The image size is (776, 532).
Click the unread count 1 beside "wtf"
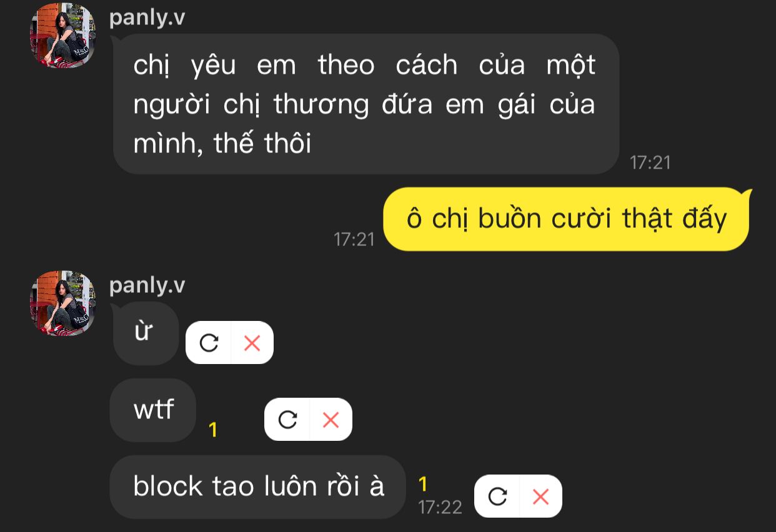pyautogui.click(x=213, y=430)
